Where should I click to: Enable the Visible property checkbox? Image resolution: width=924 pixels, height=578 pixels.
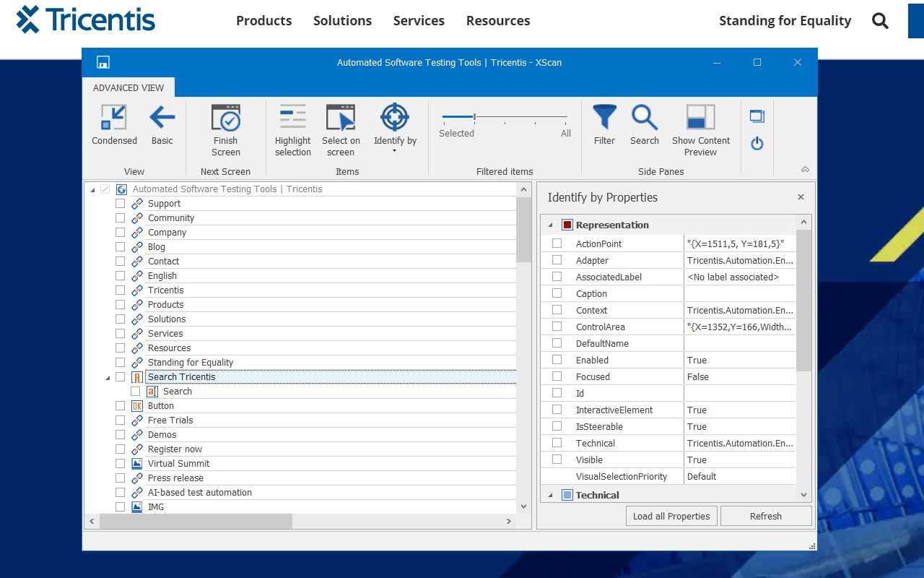pos(557,460)
